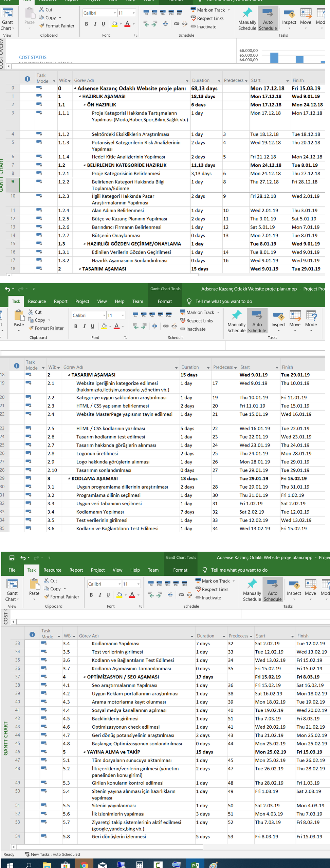Toggle Manually Schedule in the bottom screenshot
The image size is (330, 868).
(252, 590)
